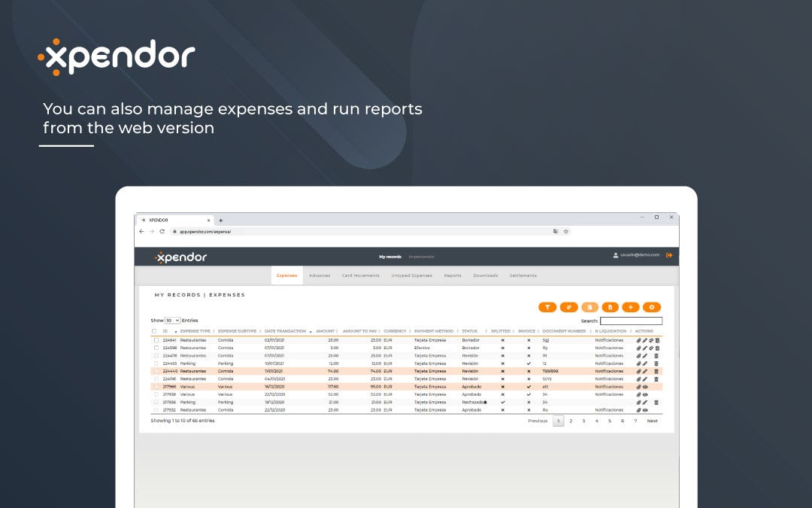812x508 pixels.
Task: Open attachment paperclip for expense 217936
Action: [x=638, y=402]
